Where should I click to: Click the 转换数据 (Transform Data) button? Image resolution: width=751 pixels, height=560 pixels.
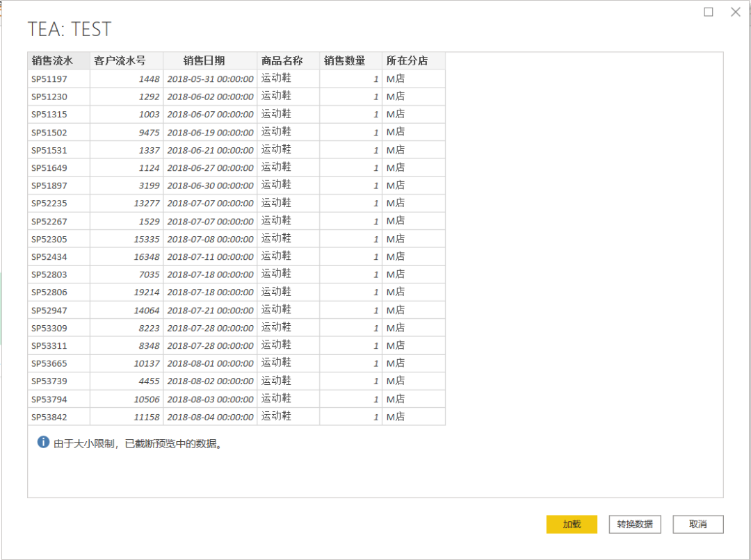click(635, 524)
